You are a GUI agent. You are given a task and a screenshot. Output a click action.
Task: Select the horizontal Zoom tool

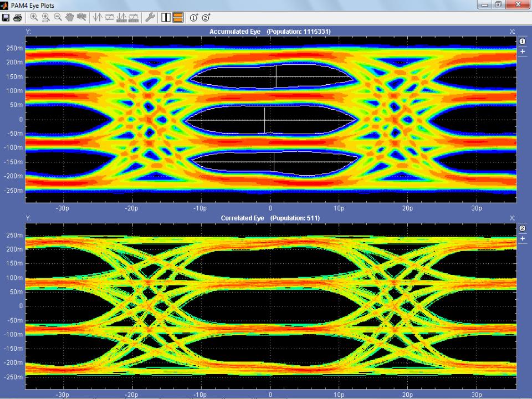tap(45, 18)
